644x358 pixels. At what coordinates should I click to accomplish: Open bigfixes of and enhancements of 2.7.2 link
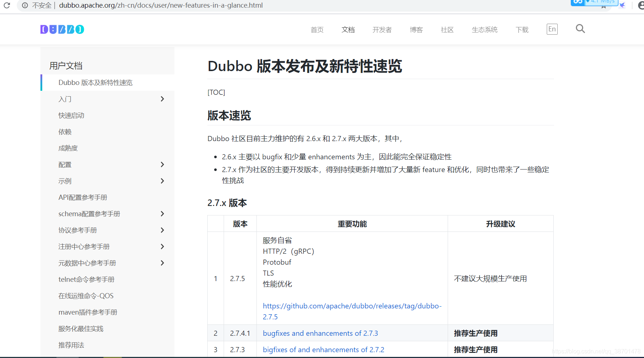323,350
